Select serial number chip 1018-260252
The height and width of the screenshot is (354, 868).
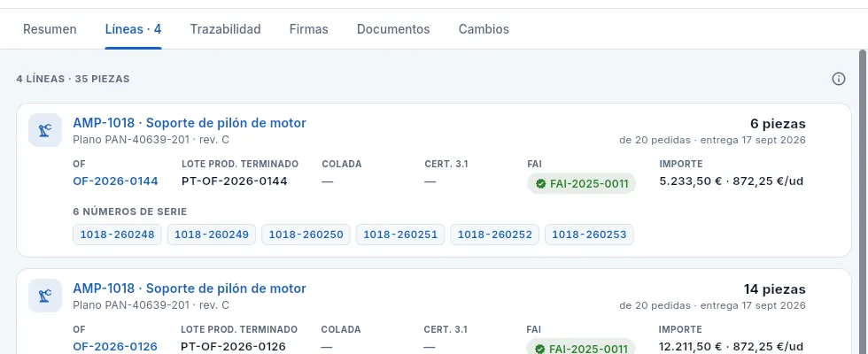pos(495,235)
